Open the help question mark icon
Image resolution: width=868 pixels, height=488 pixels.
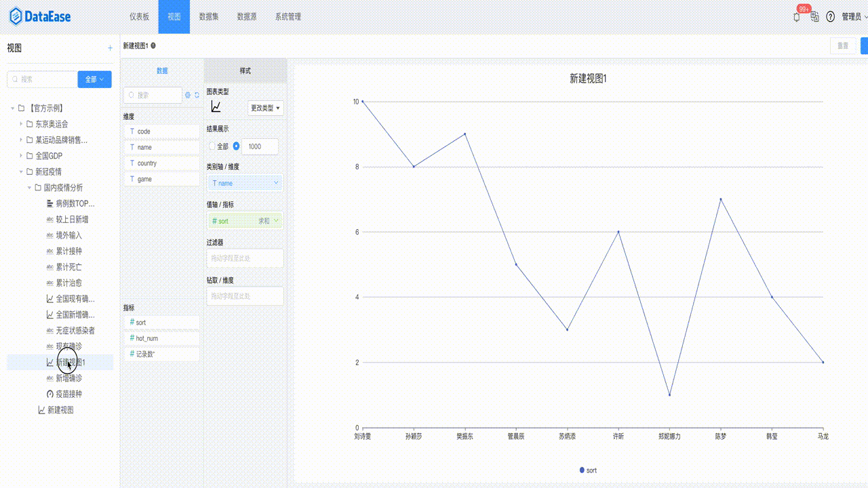coord(830,17)
